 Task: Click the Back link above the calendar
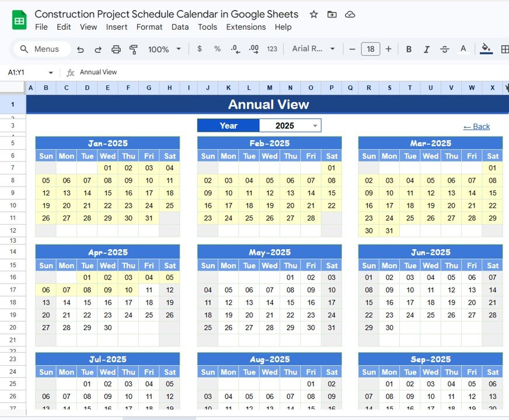tap(476, 126)
